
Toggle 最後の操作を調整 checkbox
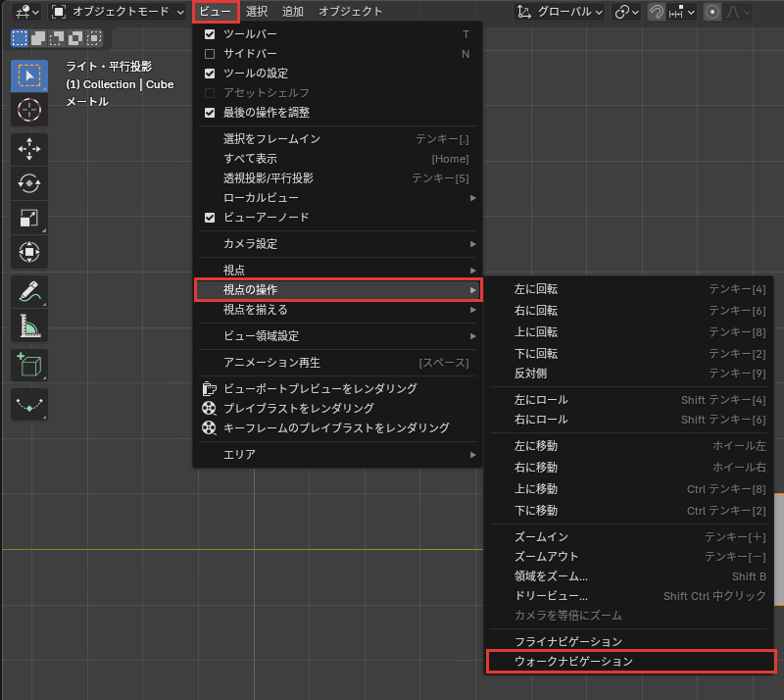210,113
